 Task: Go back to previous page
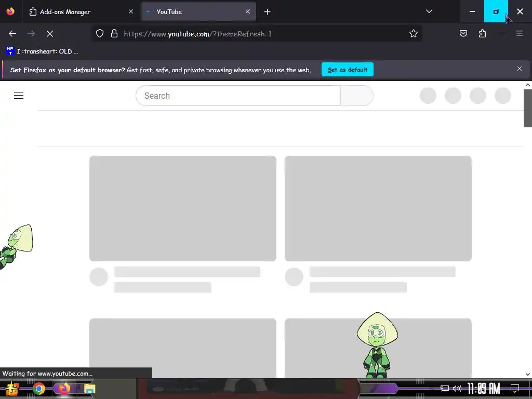pyautogui.click(x=12, y=34)
